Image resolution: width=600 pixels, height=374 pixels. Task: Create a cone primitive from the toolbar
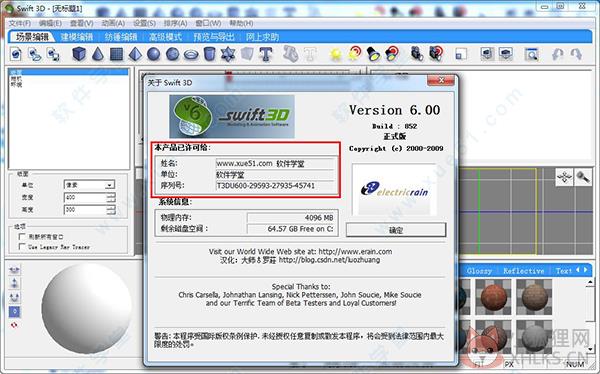tap(98, 54)
